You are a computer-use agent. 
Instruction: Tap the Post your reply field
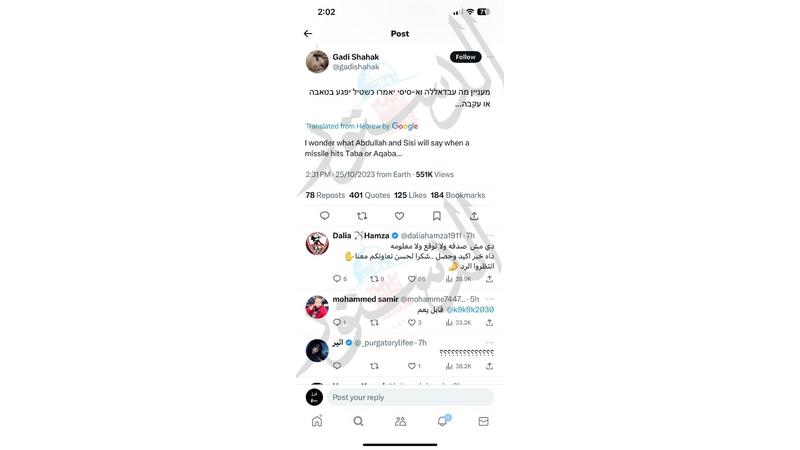point(411,397)
